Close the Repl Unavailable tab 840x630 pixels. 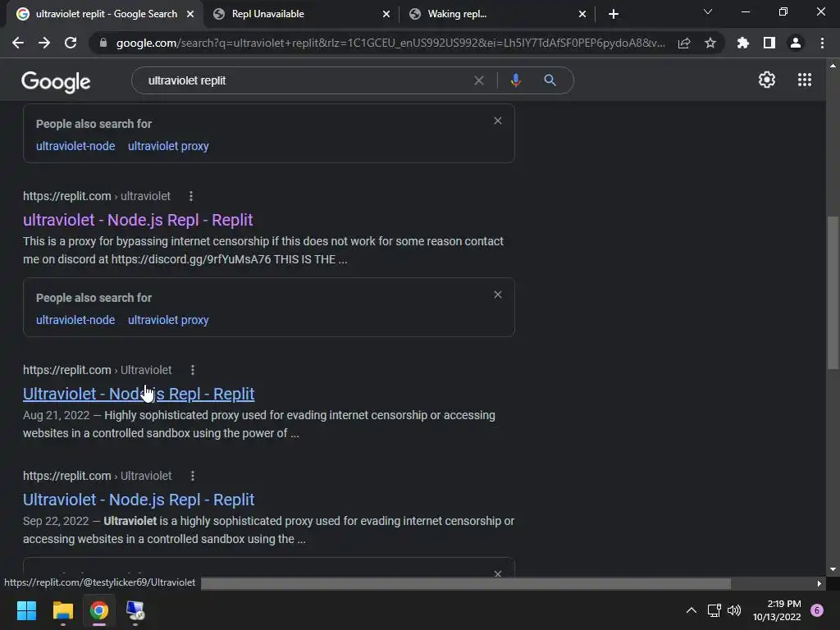(x=386, y=14)
